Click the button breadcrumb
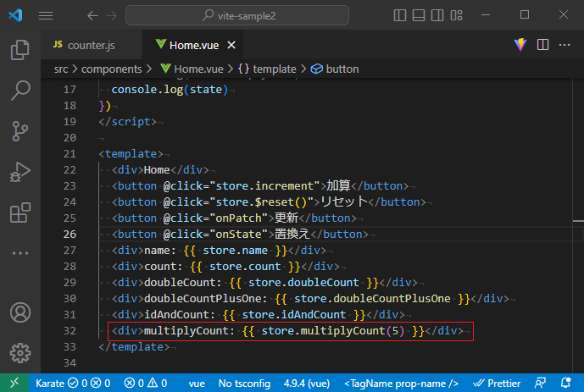Screen dimensions: 584x392 [335, 69]
